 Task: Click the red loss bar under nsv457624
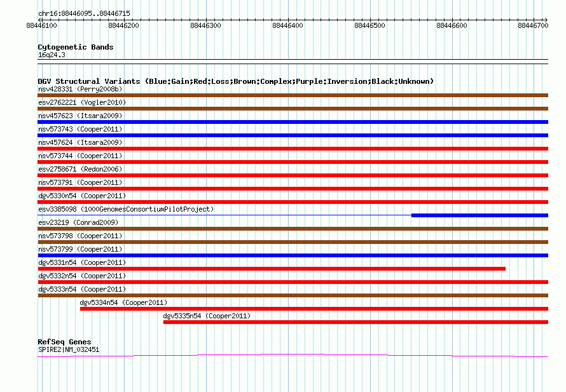click(293, 149)
